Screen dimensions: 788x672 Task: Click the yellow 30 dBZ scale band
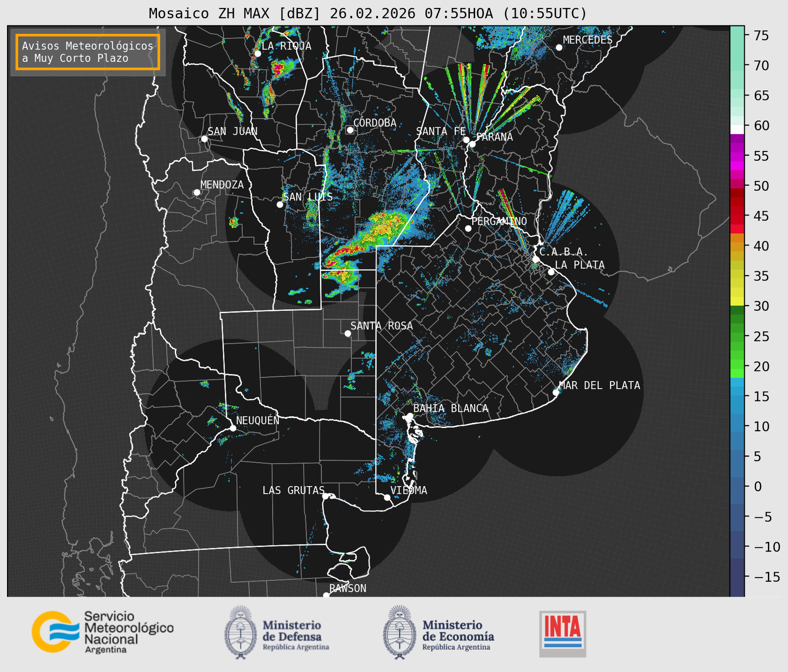point(737,301)
